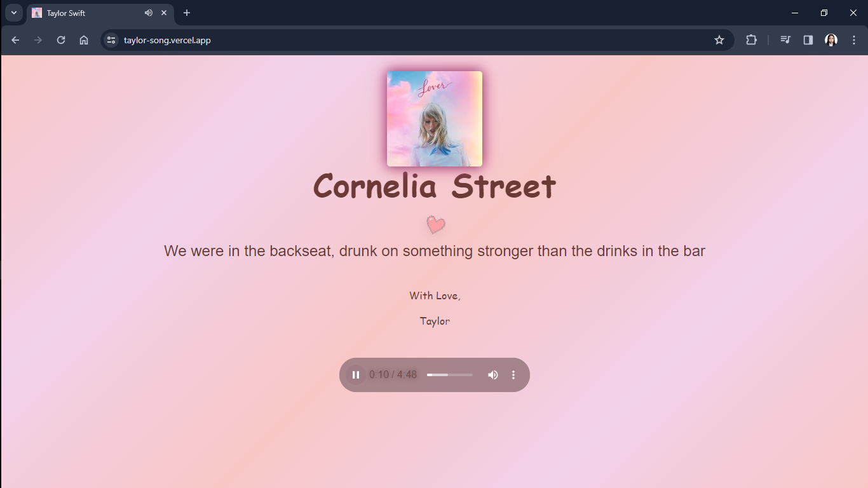Go back to previous page
This screenshot has height=488, width=868.
click(x=15, y=40)
